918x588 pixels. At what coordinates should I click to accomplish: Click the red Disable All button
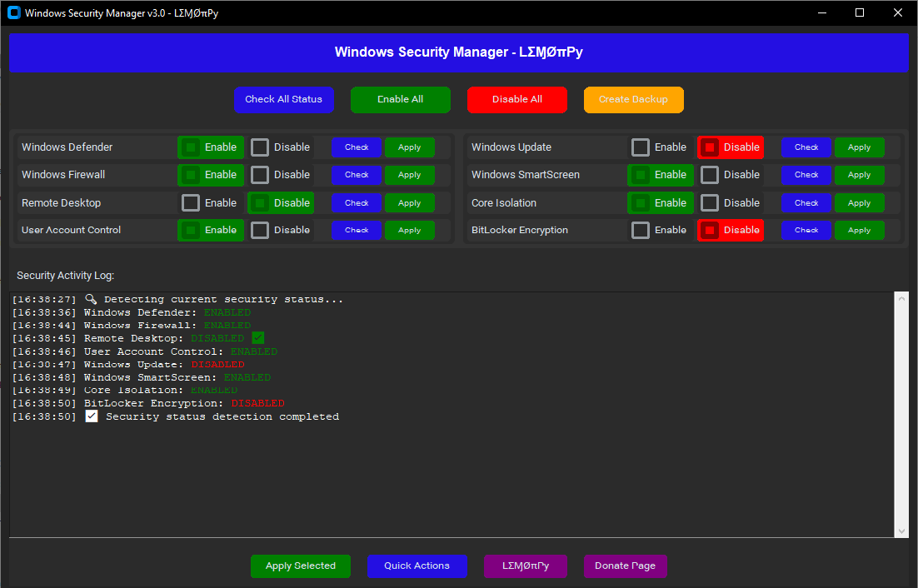[x=516, y=99]
